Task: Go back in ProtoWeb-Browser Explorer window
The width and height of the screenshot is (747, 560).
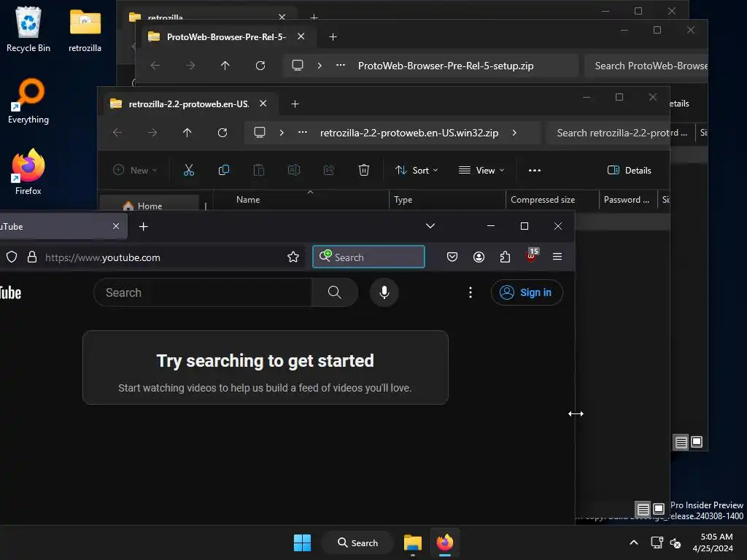Action: (x=155, y=66)
